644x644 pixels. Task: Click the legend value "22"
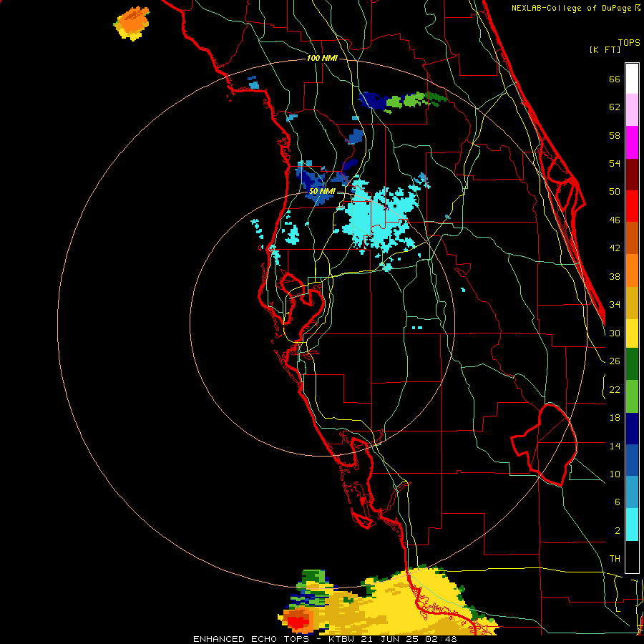click(x=615, y=390)
